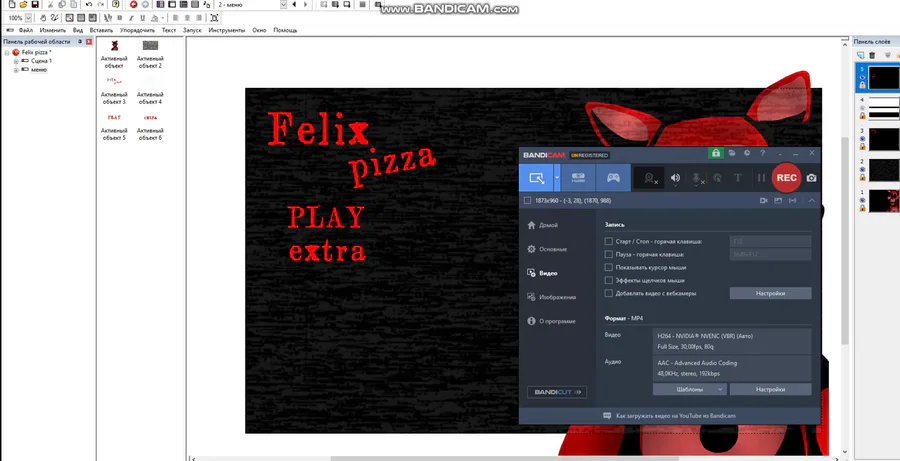Image resolution: width=900 pixels, height=461 pixels.
Task: Open the Упорядочить menu
Action: click(137, 30)
